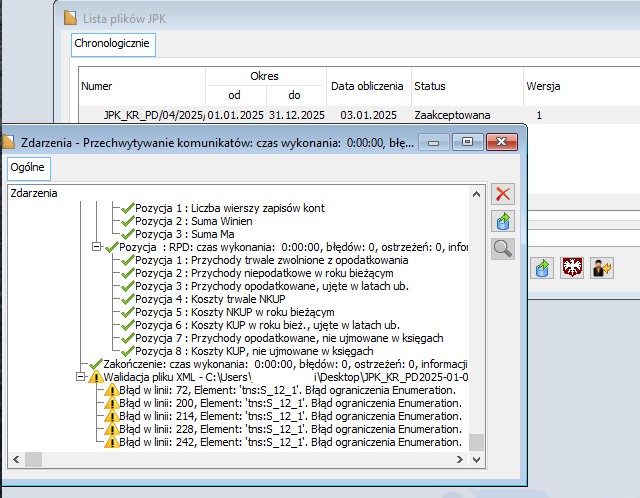Collapse the Walidacja pliku XML node
The width and height of the screenshot is (640, 498).
tap(82, 377)
